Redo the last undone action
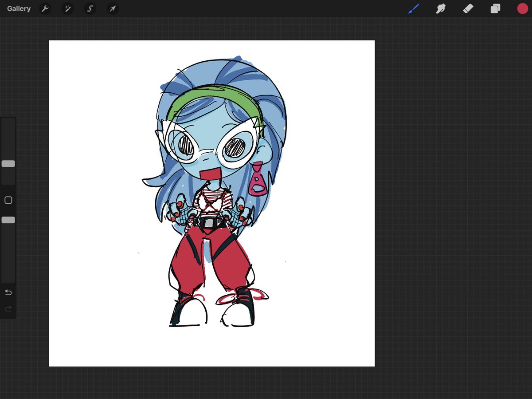 coord(8,308)
